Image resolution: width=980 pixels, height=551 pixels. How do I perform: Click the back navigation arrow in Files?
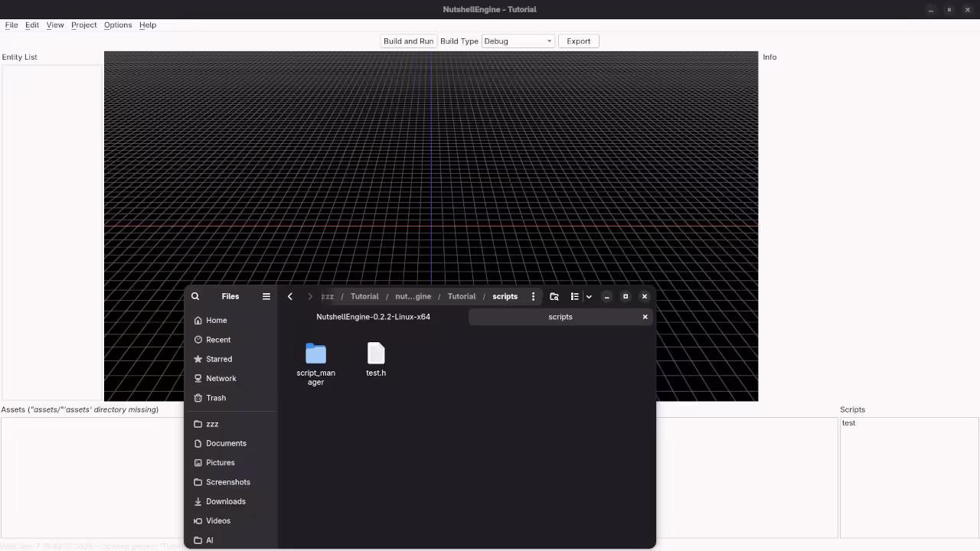[x=289, y=296]
